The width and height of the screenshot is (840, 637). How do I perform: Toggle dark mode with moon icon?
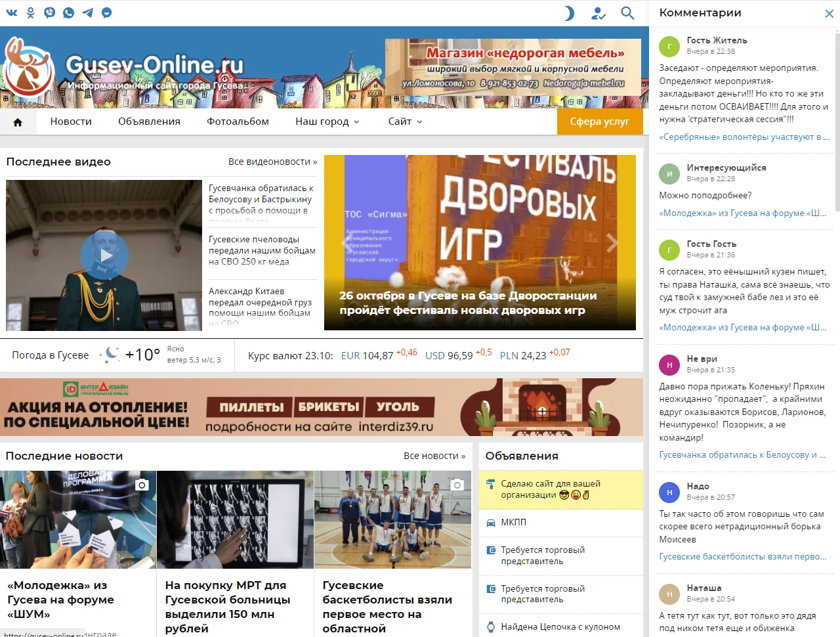tap(568, 13)
